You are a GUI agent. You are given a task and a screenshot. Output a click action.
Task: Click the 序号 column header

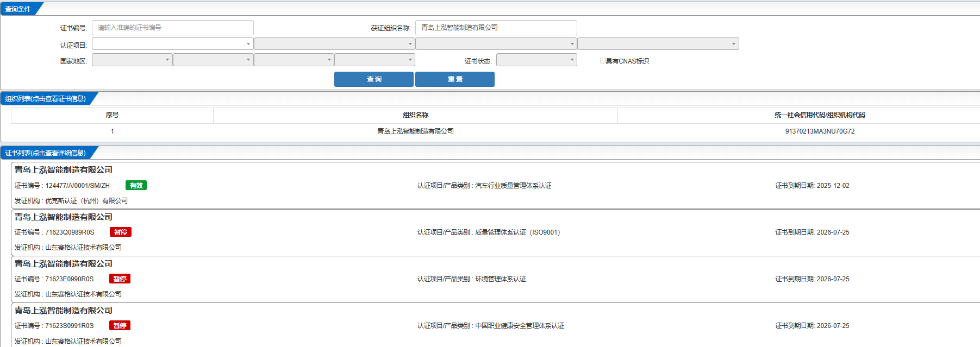pyautogui.click(x=112, y=115)
